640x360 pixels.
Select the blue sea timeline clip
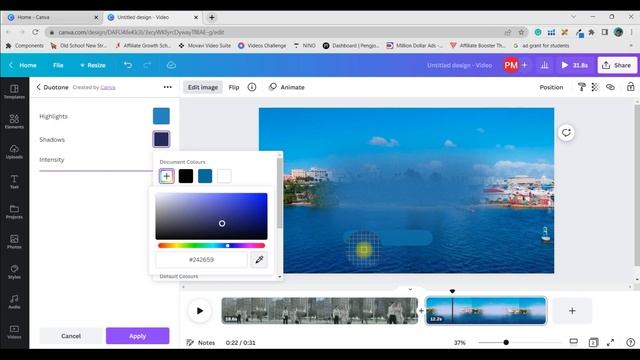[486, 311]
